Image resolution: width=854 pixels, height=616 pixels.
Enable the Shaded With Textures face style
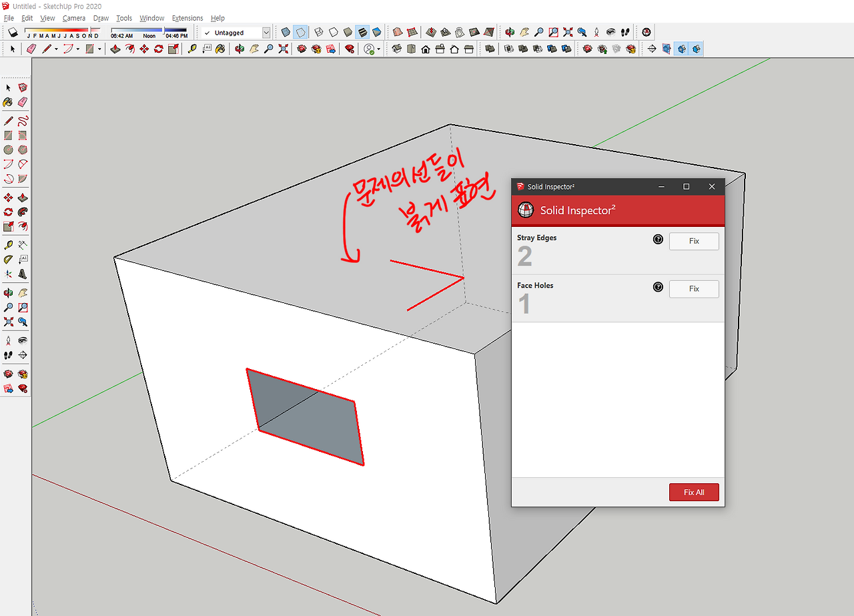(362, 32)
